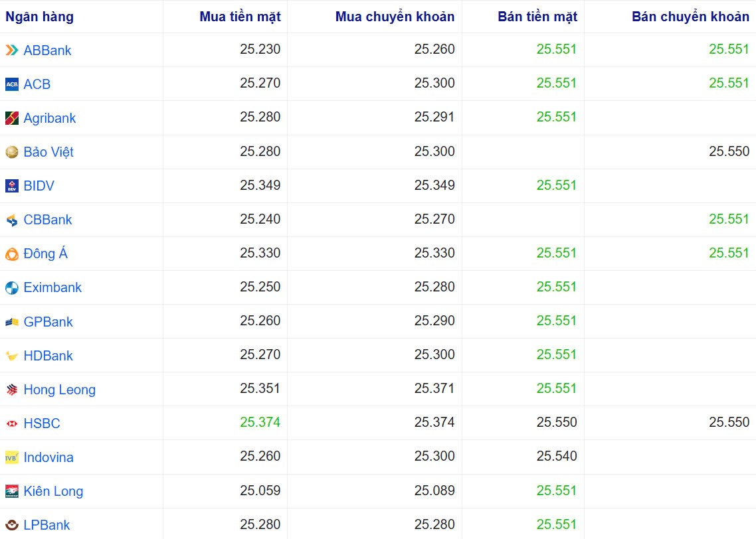Click the HDBank link

[x=47, y=354]
